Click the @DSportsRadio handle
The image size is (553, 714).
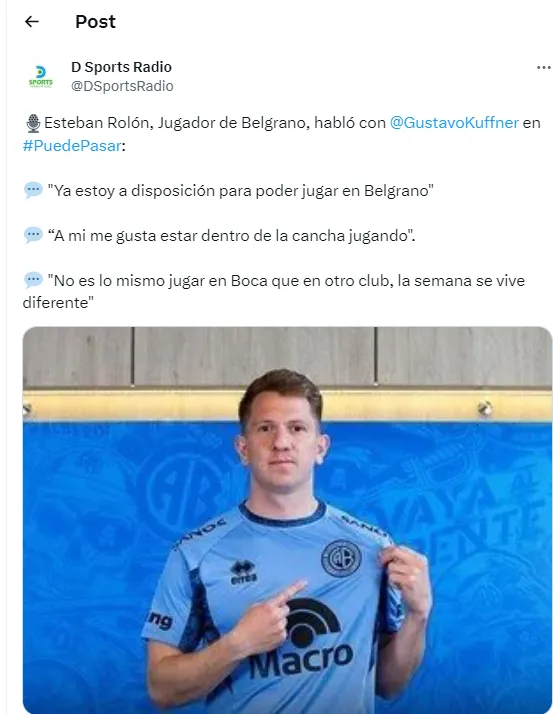pyautogui.click(x=122, y=86)
